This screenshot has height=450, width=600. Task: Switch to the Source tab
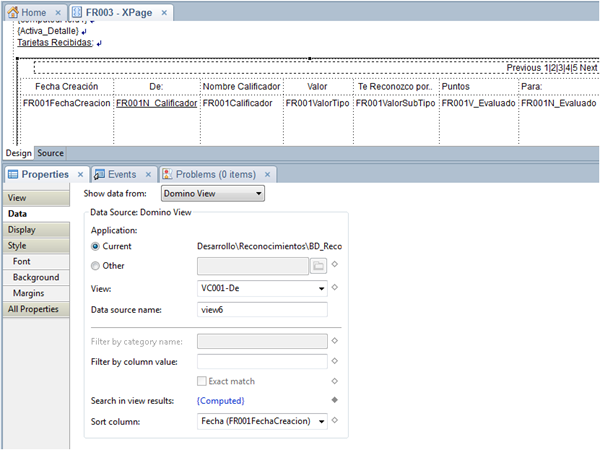[50, 153]
